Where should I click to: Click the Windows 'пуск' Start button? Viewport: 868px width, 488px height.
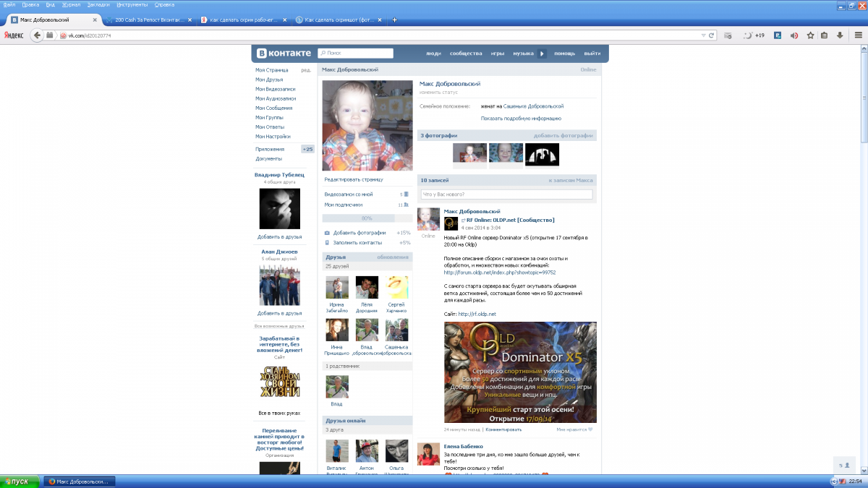(20, 481)
